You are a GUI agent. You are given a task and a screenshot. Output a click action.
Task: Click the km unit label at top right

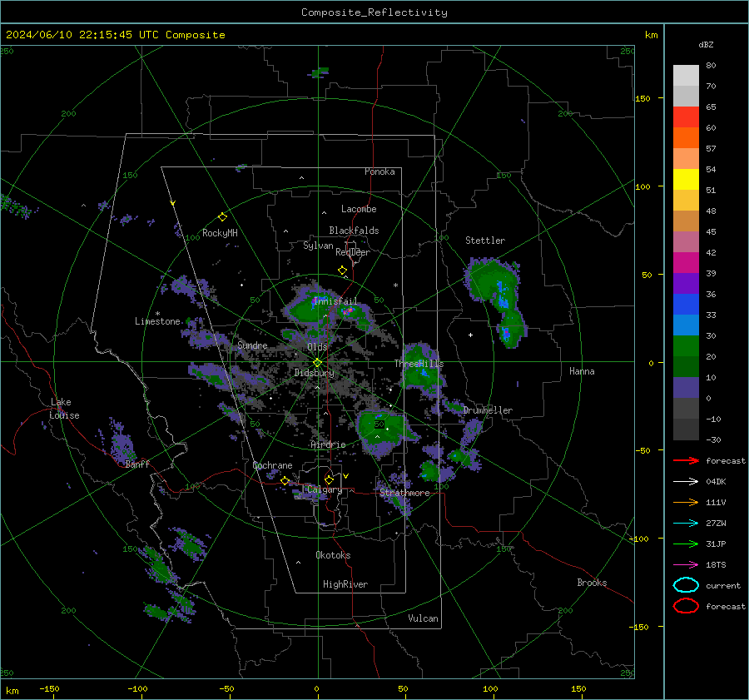pyautogui.click(x=651, y=35)
